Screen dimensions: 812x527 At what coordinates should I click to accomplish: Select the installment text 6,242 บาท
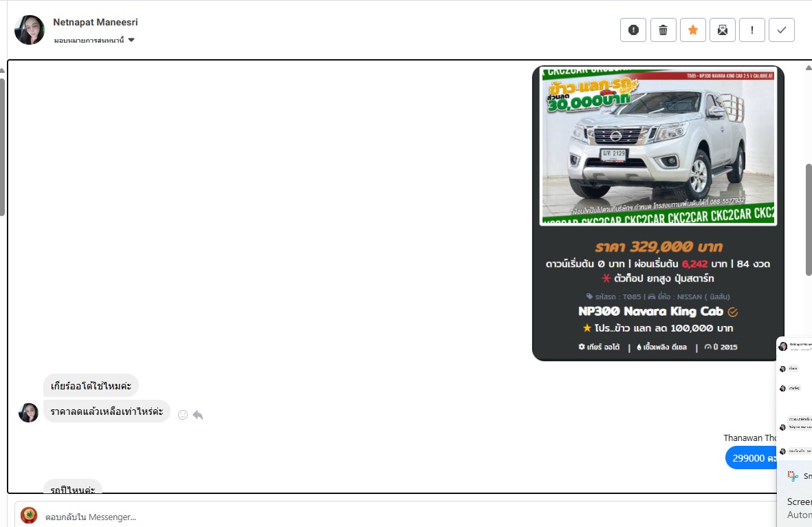point(704,263)
